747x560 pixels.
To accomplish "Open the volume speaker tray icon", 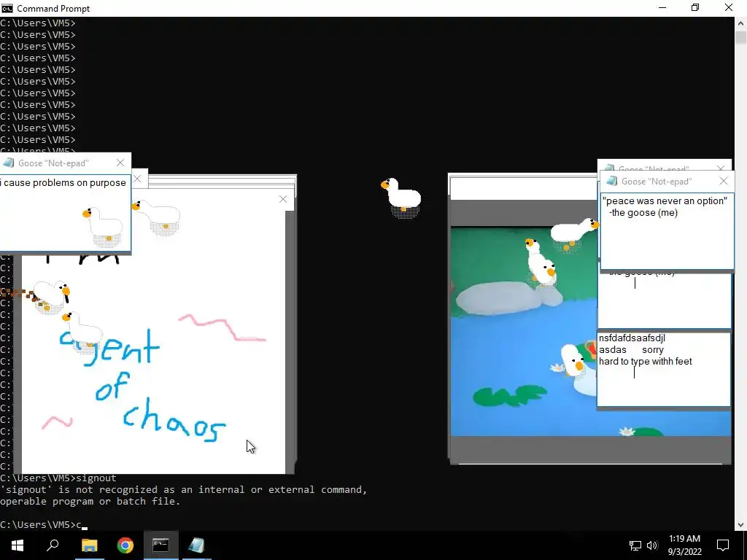I will point(652,545).
